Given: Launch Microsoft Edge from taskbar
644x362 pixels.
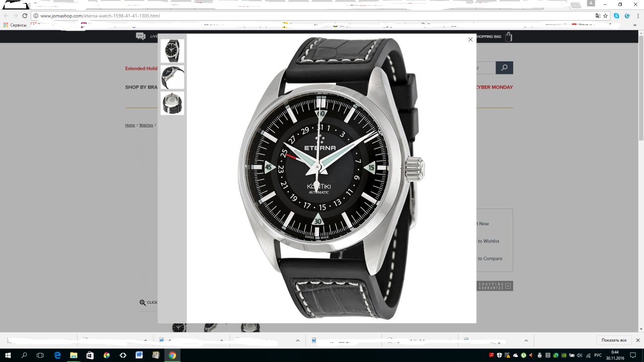Looking at the screenshot, I should [x=57, y=355].
